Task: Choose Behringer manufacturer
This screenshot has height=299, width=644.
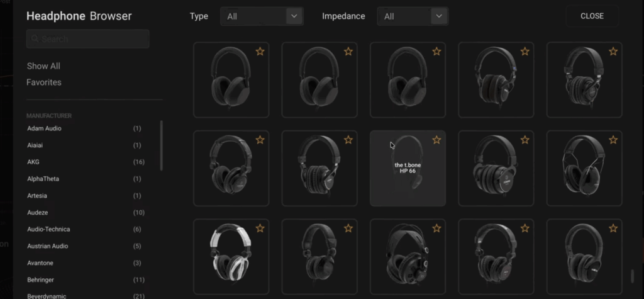Action: 42,279
